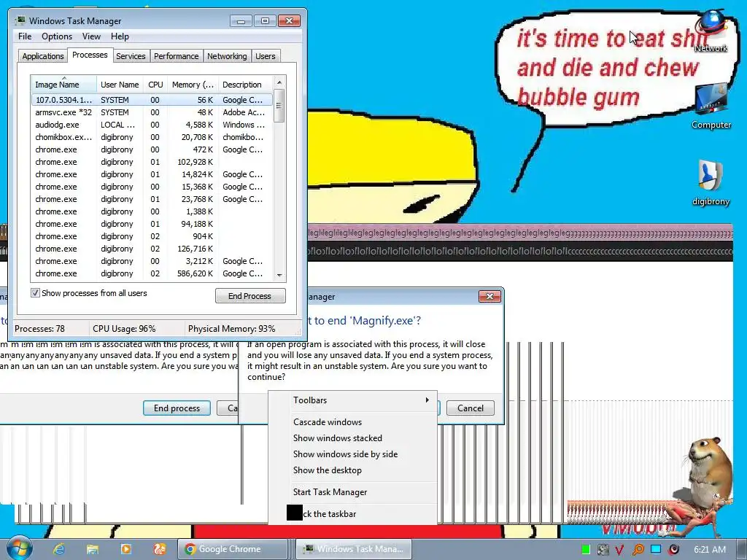Click the blue monitor tray icon
This screenshot has width=747, height=560.
[x=656, y=549]
